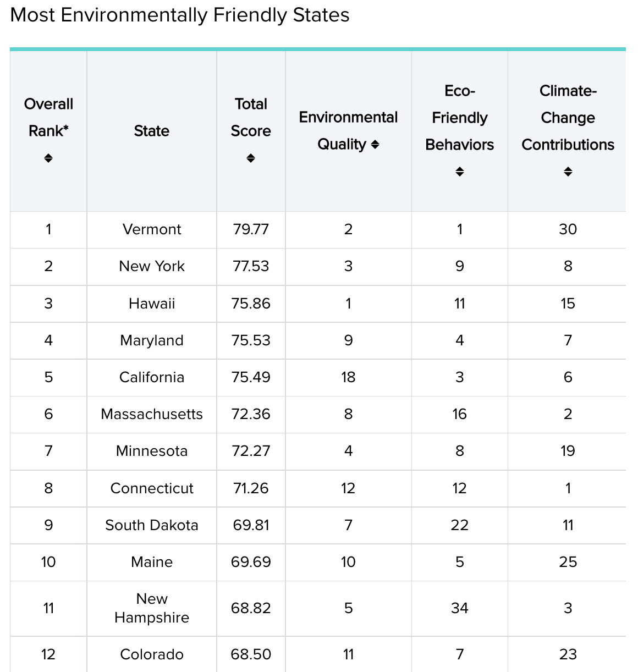Click sort arrows under Overall Rank
Viewport: 638px width, 672px height.
[48, 158]
